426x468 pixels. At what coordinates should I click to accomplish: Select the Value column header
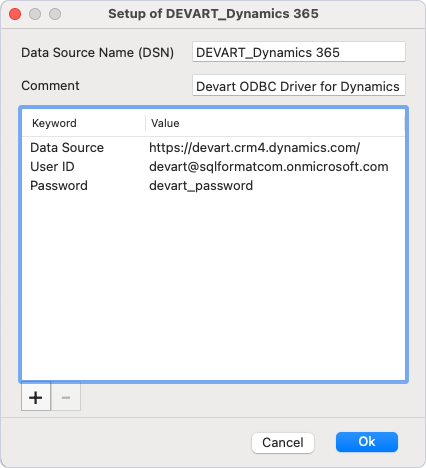165,123
